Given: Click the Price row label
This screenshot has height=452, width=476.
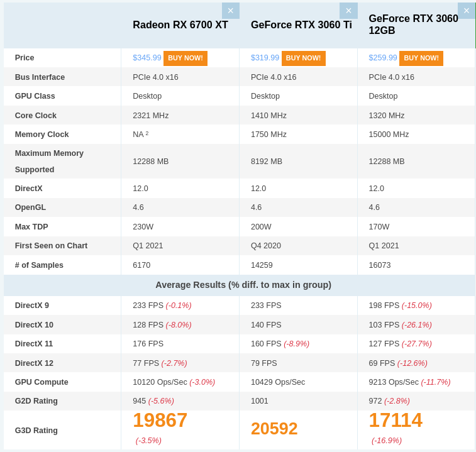Looking at the screenshot, I should (25, 58).
